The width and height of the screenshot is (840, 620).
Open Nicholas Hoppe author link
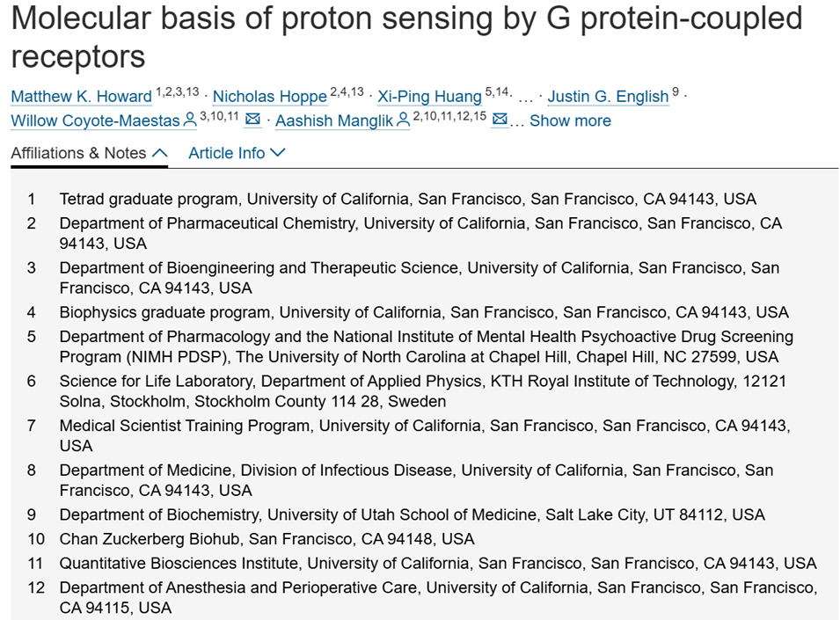tap(269, 97)
